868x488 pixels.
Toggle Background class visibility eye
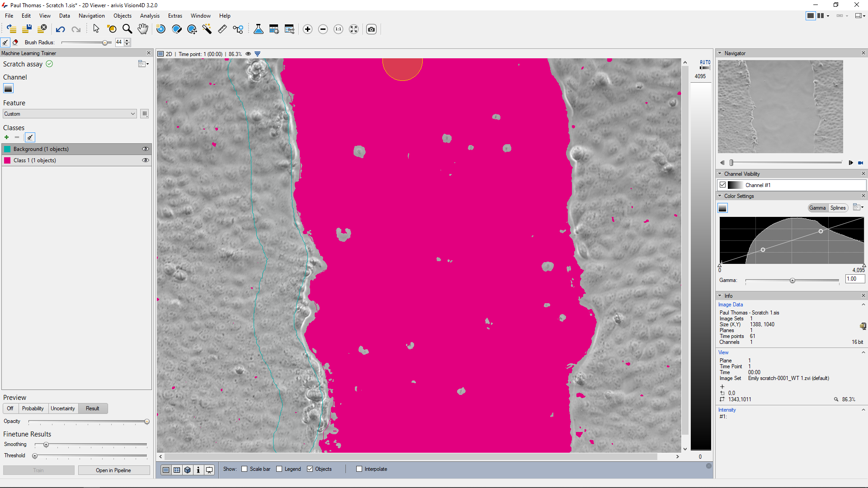[145, 149]
